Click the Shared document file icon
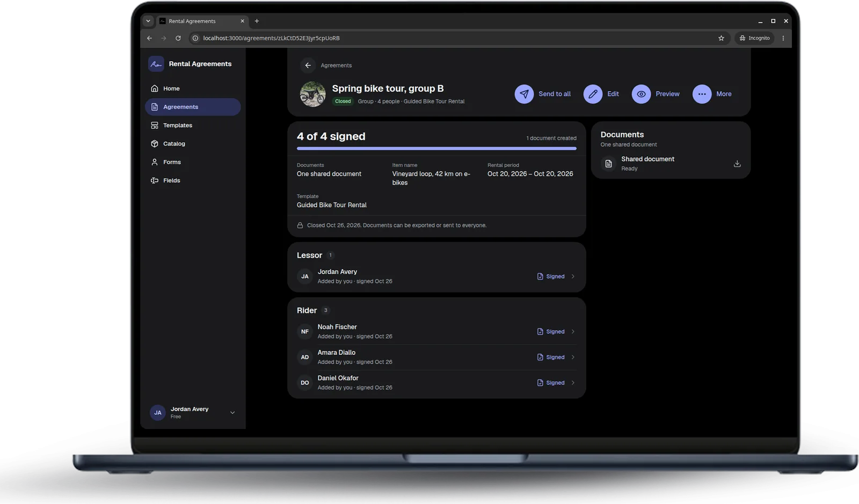Screen dimensions: 859x504 point(608,164)
